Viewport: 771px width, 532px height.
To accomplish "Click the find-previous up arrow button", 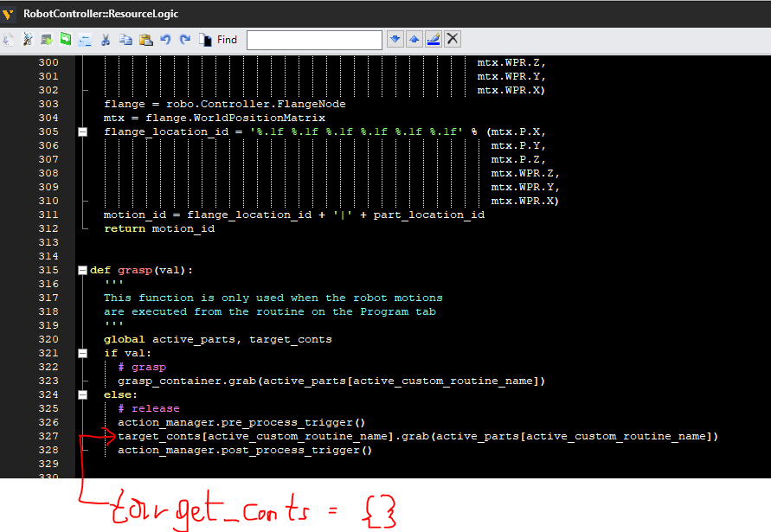I will 414,39.
